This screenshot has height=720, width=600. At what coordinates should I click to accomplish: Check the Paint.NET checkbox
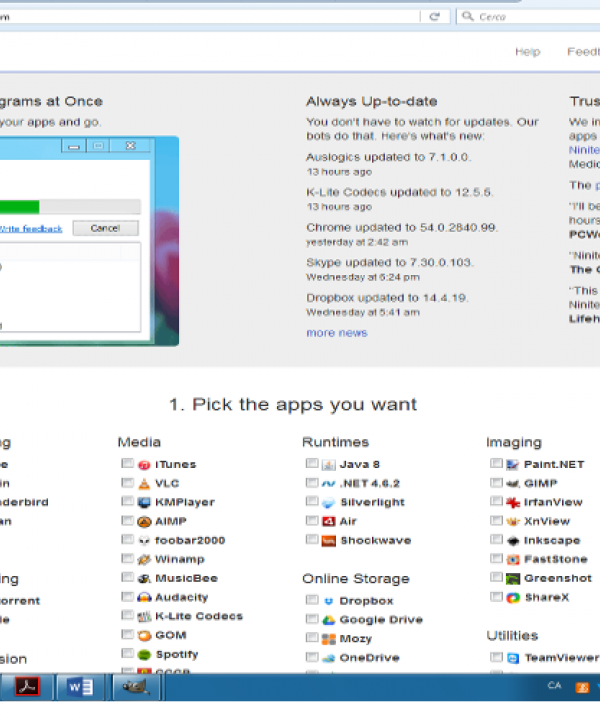[496, 464]
